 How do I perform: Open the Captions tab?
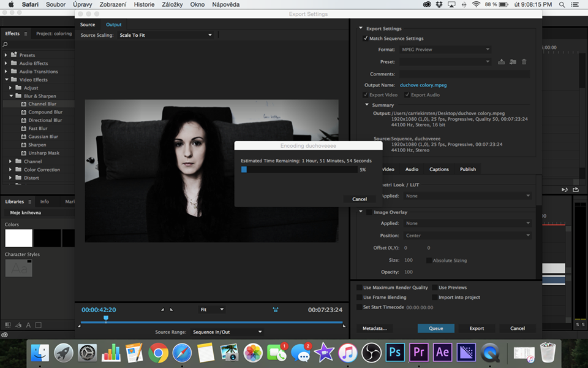439,169
